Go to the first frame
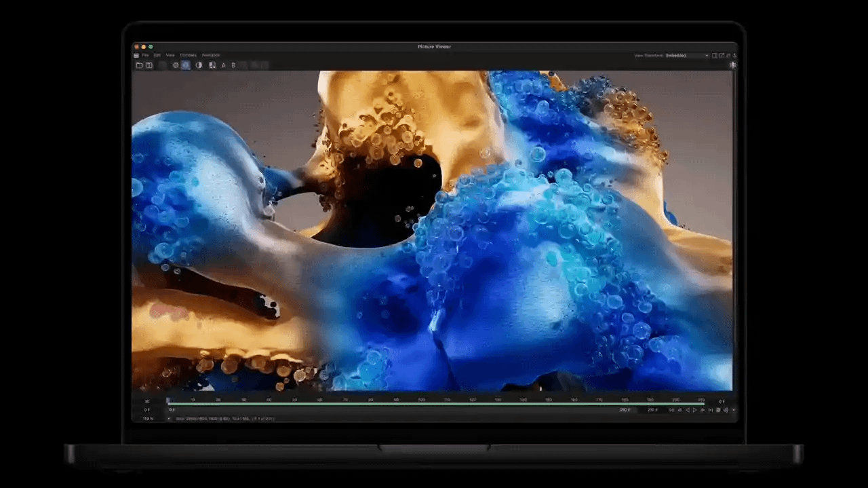The image size is (868, 488). pyautogui.click(x=672, y=410)
